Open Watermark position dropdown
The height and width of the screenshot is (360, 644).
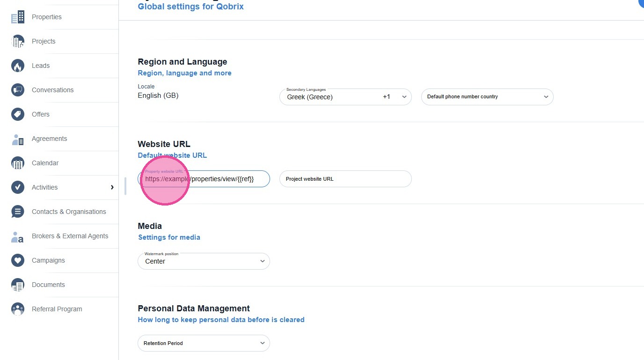(204, 261)
